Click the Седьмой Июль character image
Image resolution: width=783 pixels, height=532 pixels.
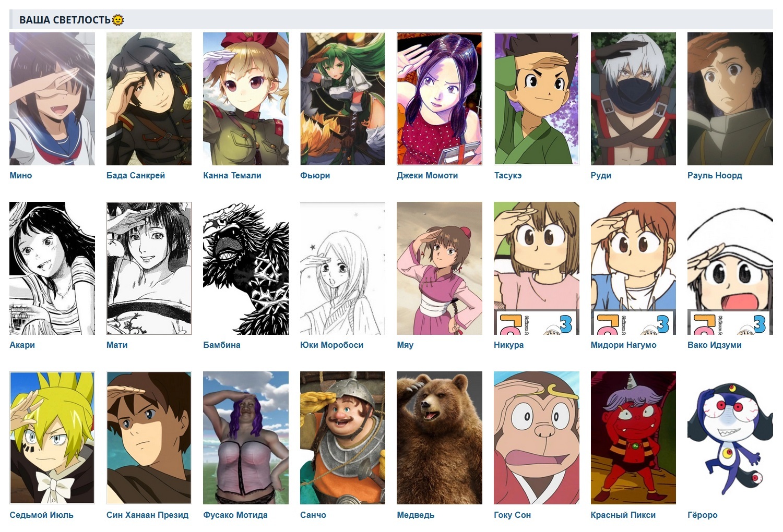pyautogui.click(x=52, y=438)
